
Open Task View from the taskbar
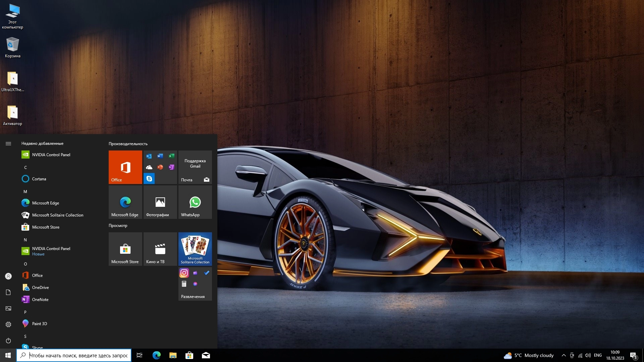pos(140,355)
